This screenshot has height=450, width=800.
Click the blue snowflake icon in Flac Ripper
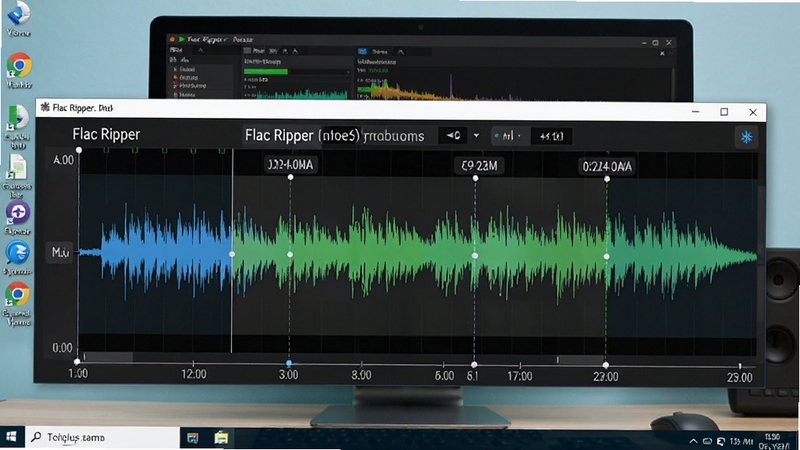(x=746, y=137)
